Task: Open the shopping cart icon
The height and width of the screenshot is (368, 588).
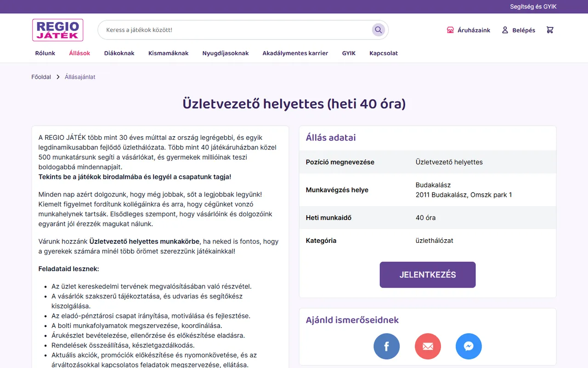Action: click(550, 30)
